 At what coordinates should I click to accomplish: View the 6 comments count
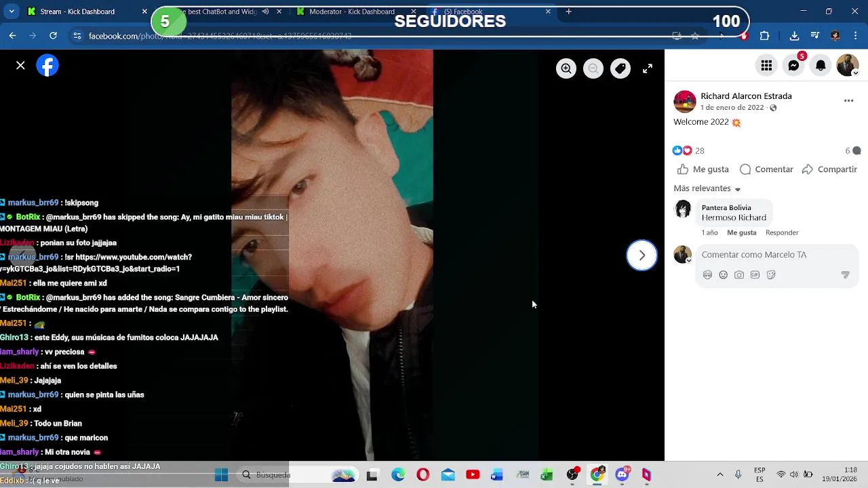pyautogui.click(x=852, y=150)
